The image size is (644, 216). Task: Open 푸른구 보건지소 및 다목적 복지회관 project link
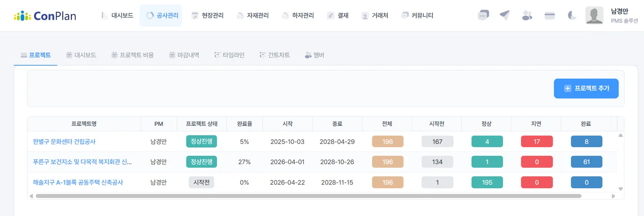pyautogui.click(x=82, y=162)
